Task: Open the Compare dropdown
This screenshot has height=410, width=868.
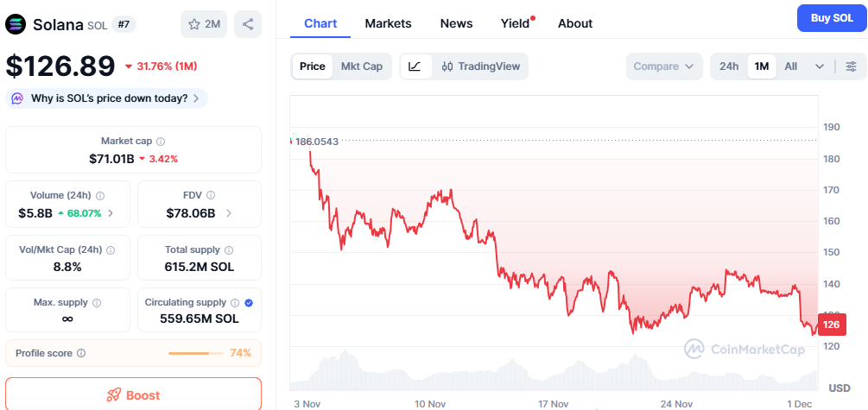Action: coord(663,66)
